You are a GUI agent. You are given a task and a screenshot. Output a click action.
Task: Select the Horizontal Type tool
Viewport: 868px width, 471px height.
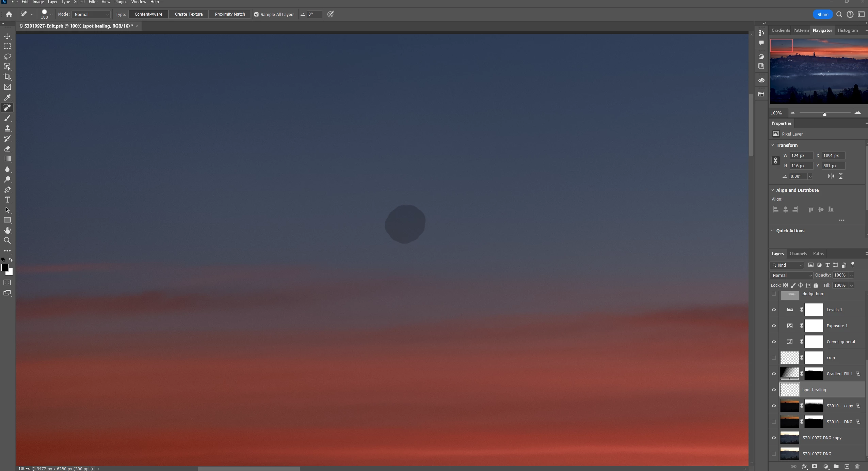click(7, 200)
